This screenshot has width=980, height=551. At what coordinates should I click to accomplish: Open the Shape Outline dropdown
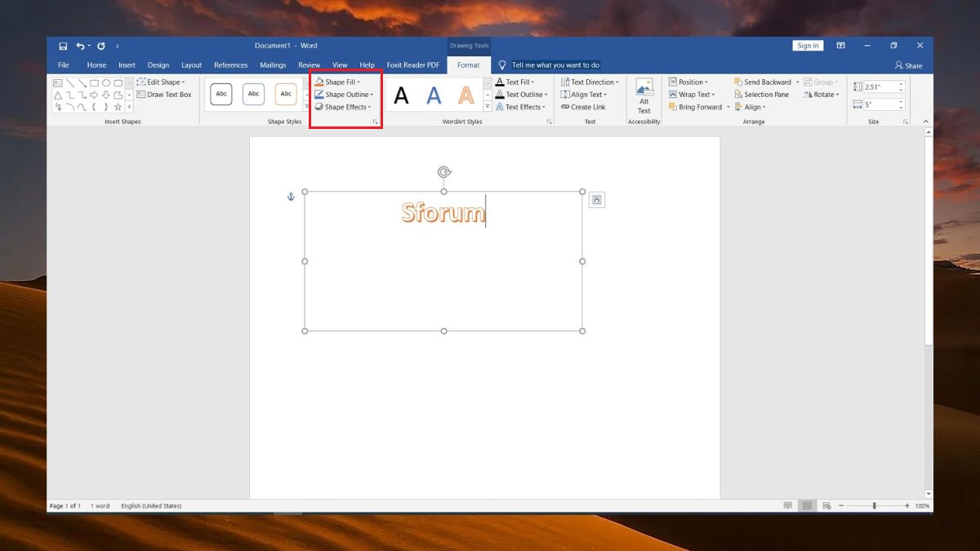pos(344,95)
